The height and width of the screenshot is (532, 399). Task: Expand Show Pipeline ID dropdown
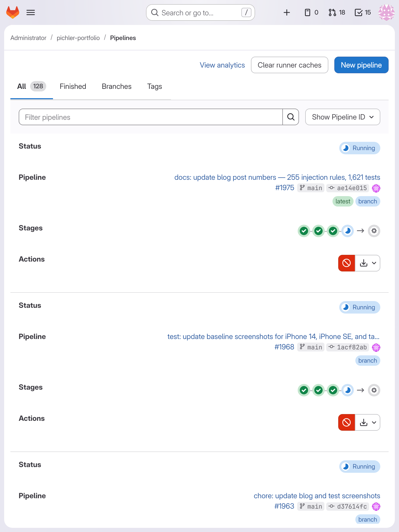[343, 117]
